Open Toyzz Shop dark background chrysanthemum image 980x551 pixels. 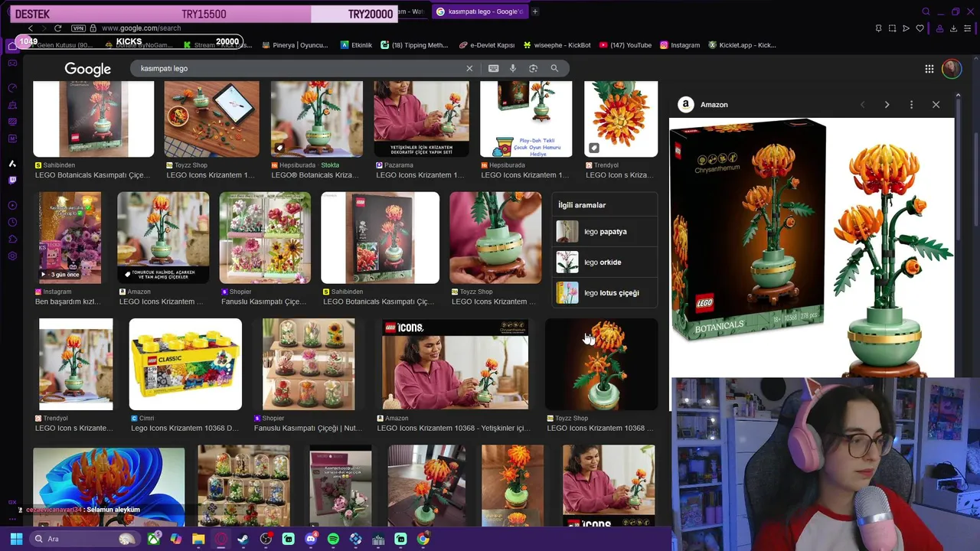coord(601,364)
